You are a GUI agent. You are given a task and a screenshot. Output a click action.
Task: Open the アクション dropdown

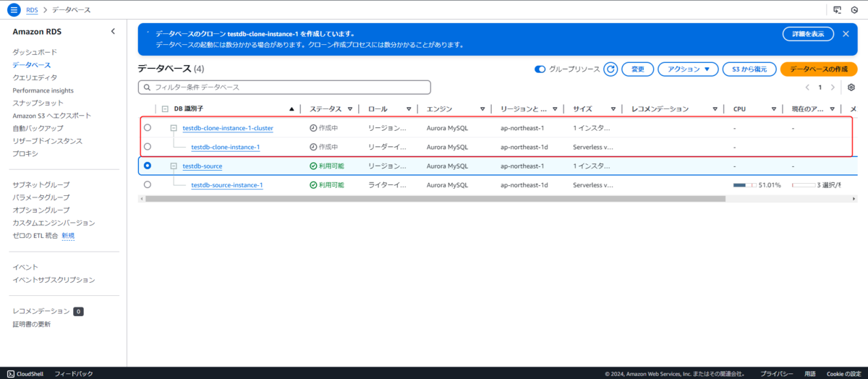tap(687, 69)
